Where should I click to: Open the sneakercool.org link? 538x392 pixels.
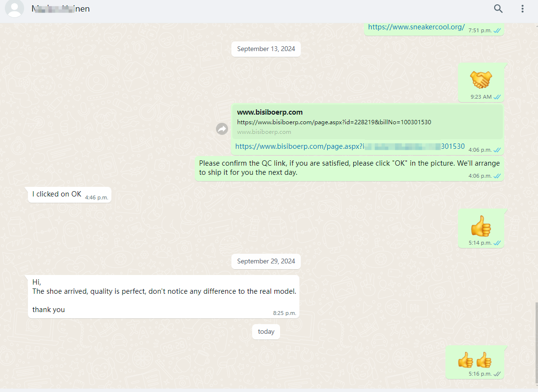(416, 27)
